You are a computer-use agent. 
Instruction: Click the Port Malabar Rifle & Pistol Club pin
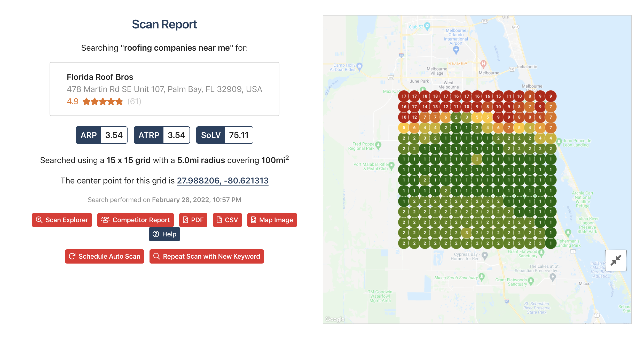click(x=391, y=166)
